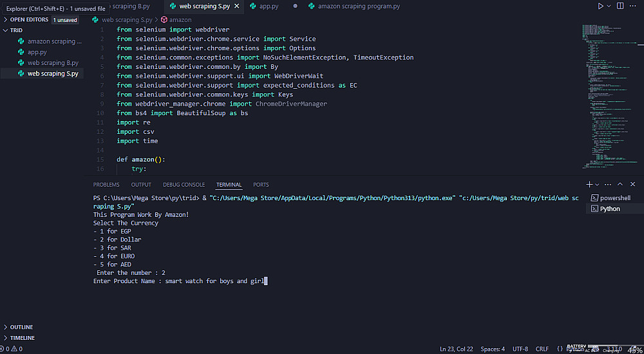This screenshot has width=644, height=354.
Task: Open app.py in the explorer tree
Action: pos(37,52)
